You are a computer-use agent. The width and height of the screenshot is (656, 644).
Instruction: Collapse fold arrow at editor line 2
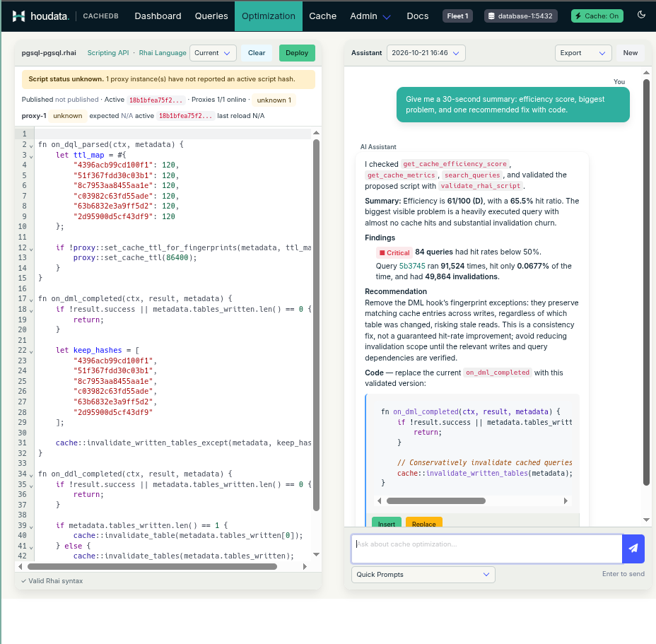coord(31,145)
